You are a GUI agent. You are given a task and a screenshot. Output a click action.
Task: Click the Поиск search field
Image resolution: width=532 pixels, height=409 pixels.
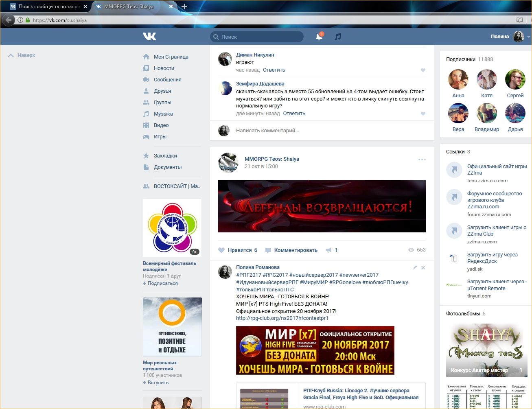click(x=257, y=37)
